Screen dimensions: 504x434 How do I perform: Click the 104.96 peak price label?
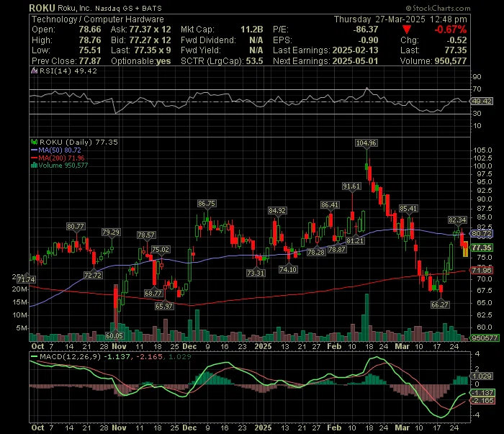[x=366, y=143]
